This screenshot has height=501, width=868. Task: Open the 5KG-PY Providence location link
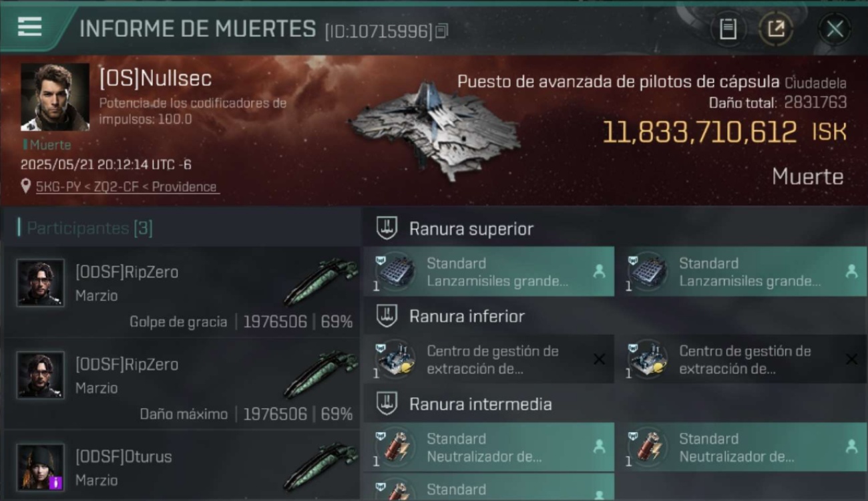[x=126, y=187]
